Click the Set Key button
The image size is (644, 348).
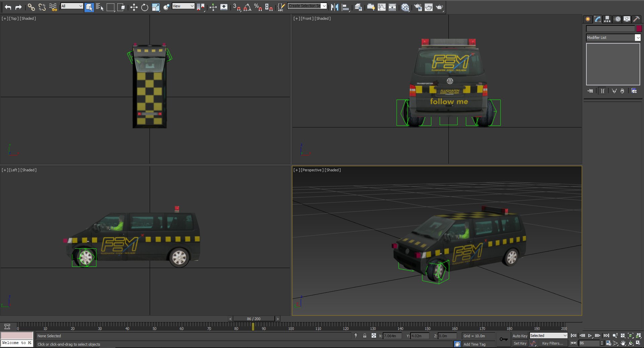pos(520,343)
